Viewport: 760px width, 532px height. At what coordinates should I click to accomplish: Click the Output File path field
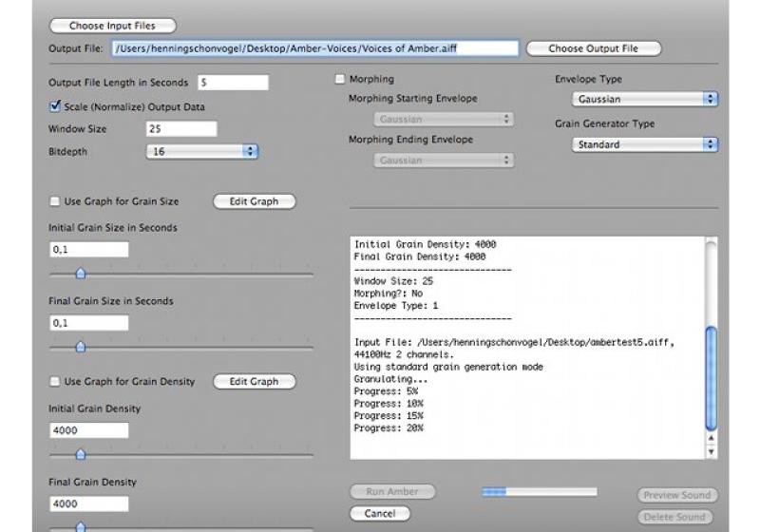point(314,48)
